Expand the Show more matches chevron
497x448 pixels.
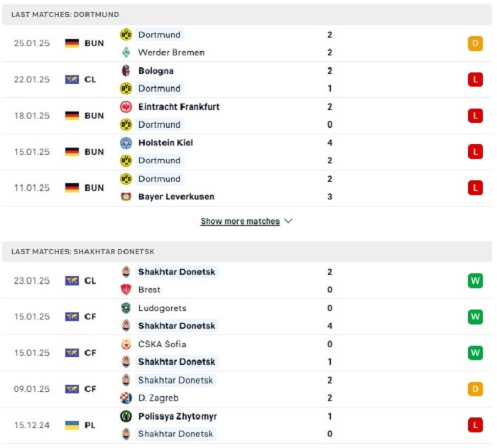click(288, 221)
